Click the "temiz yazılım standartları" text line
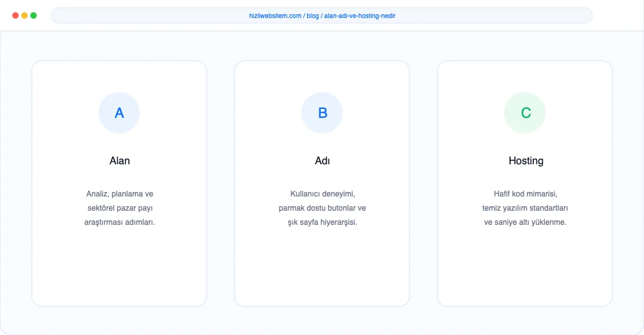Viewport: 644px width, 335px height. click(x=525, y=208)
